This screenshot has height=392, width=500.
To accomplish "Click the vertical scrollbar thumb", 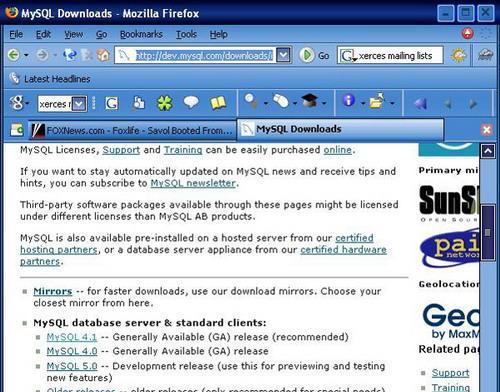I will [488, 232].
